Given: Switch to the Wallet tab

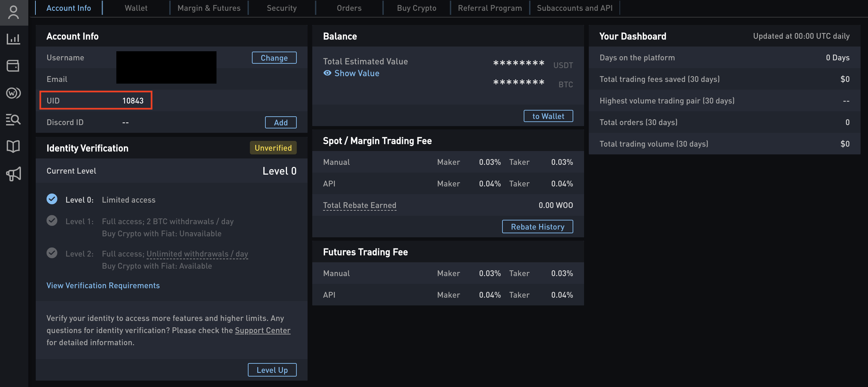Looking at the screenshot, I should 136,8.
